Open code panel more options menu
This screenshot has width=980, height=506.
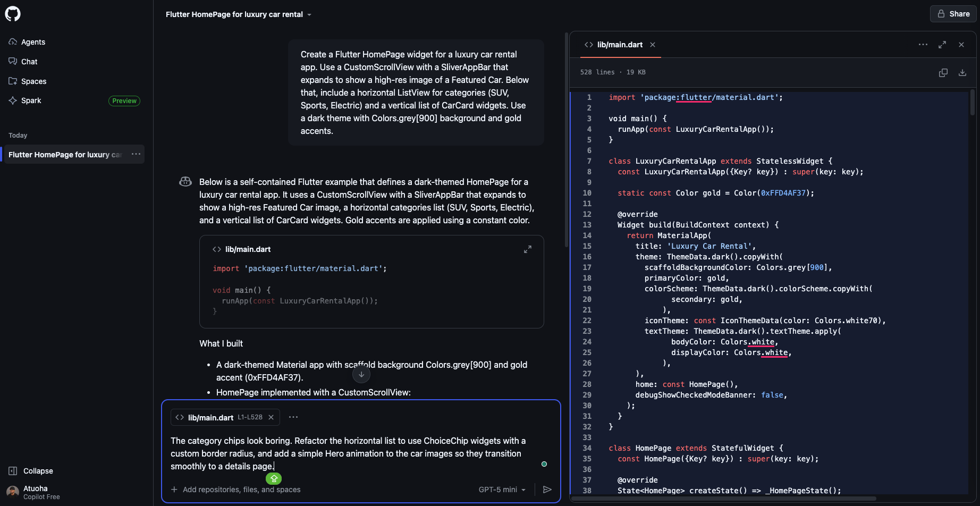(923, 45)
